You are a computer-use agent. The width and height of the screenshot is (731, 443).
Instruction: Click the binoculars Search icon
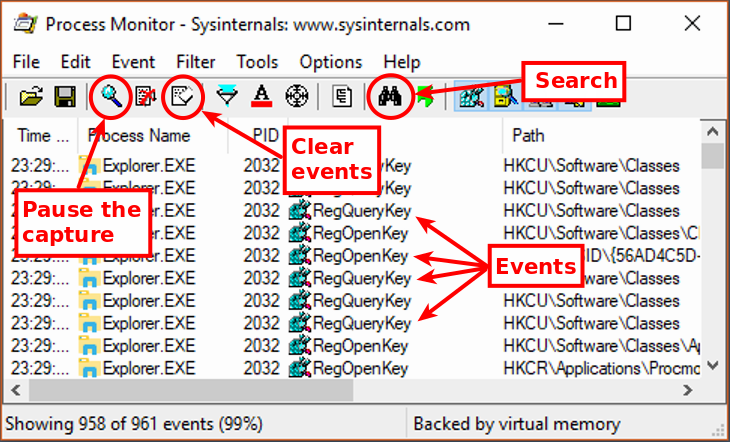tap(388, 97)
